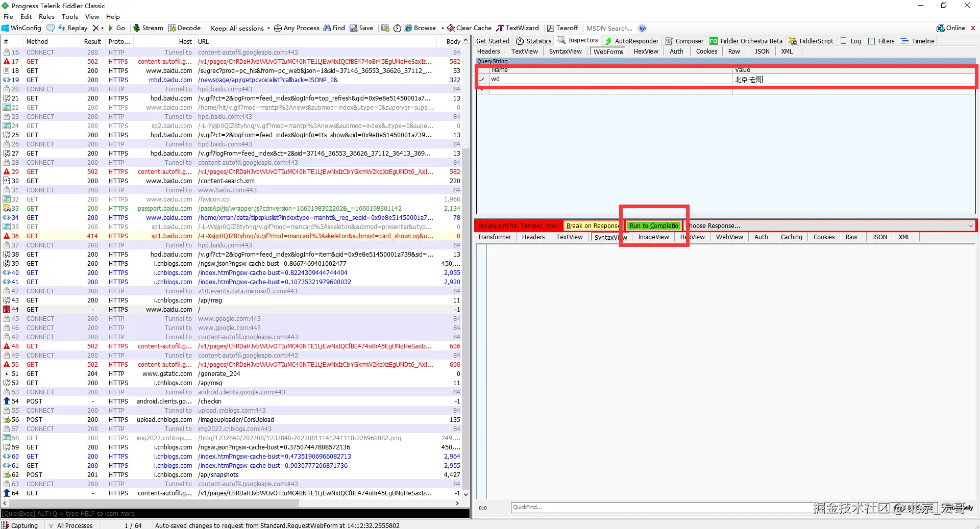This screenshot has height=529, width=980.
Task: Click the Go resume button
Action: tap(117, 28)
